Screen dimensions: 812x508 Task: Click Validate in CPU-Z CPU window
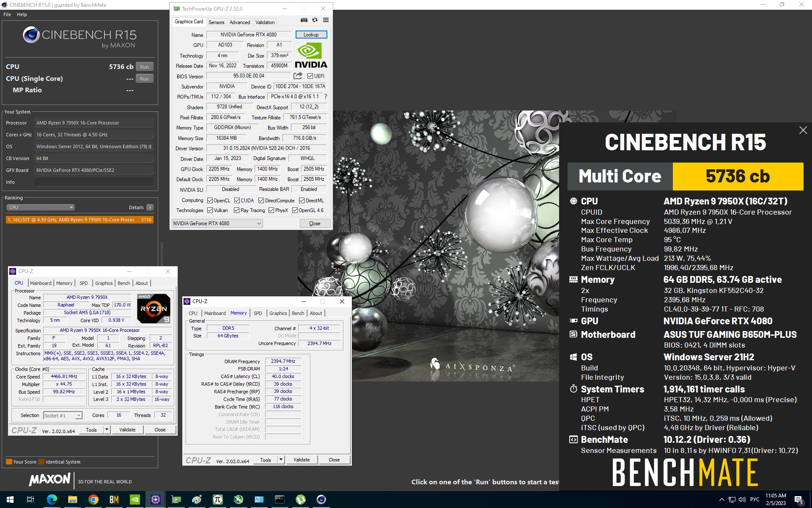[x=127, y=430]
